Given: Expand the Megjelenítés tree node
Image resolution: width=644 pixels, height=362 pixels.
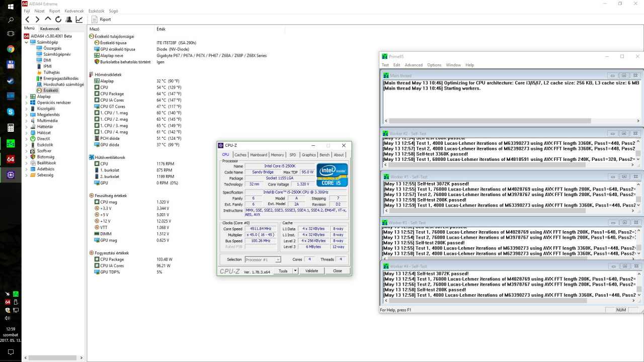Looking at the screenshot, I should click(27, 115).
